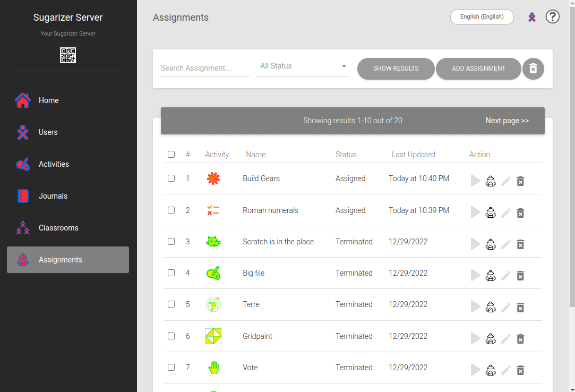
Task: Select the checkbox next to Big file
Action: 171,272
